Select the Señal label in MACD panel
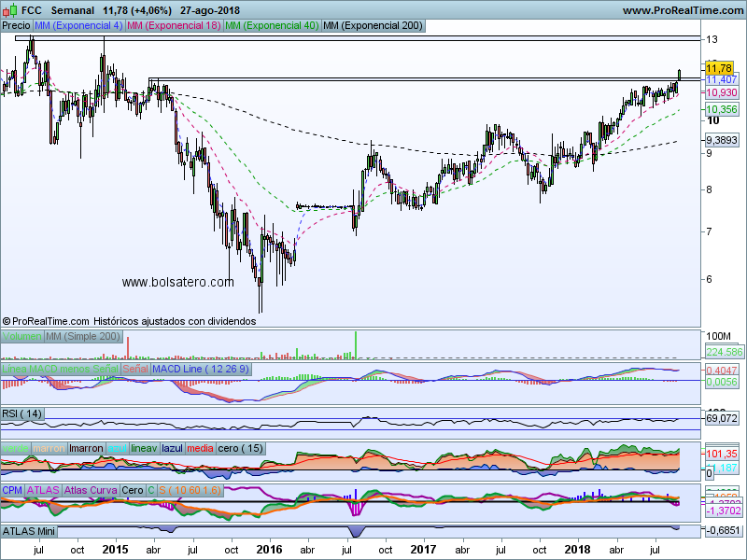Image resolution: width=747 pixels, height=560 pixels. pyautogui.click(x=135, y=370)
